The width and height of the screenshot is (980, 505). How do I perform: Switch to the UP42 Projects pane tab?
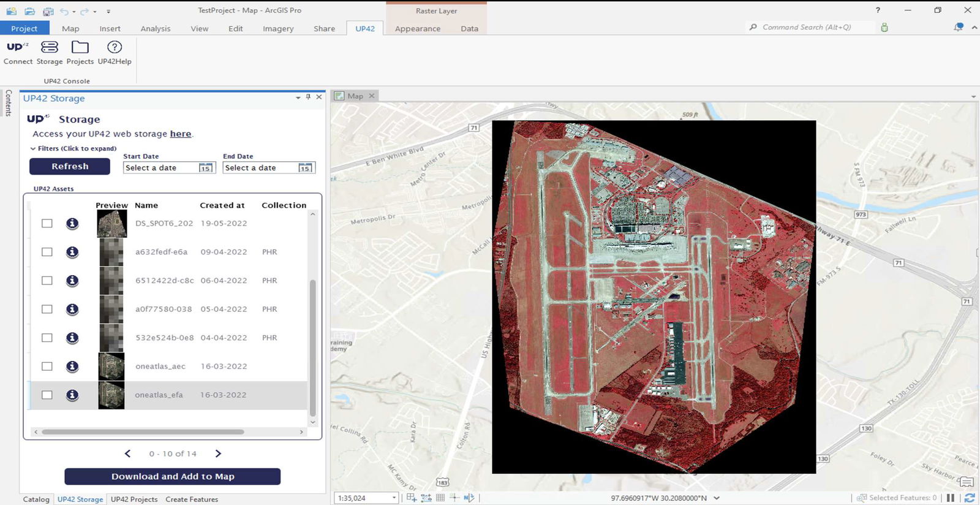pos(134,499)
